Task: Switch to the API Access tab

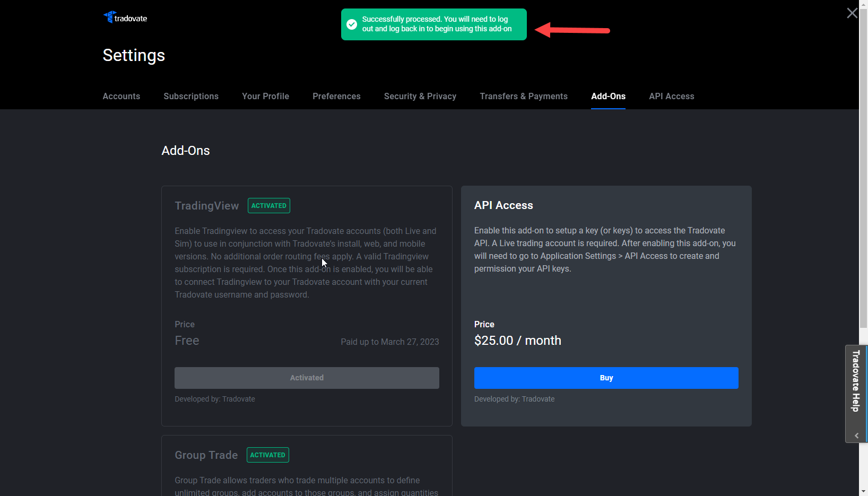Action: click(x=672, y=96)
